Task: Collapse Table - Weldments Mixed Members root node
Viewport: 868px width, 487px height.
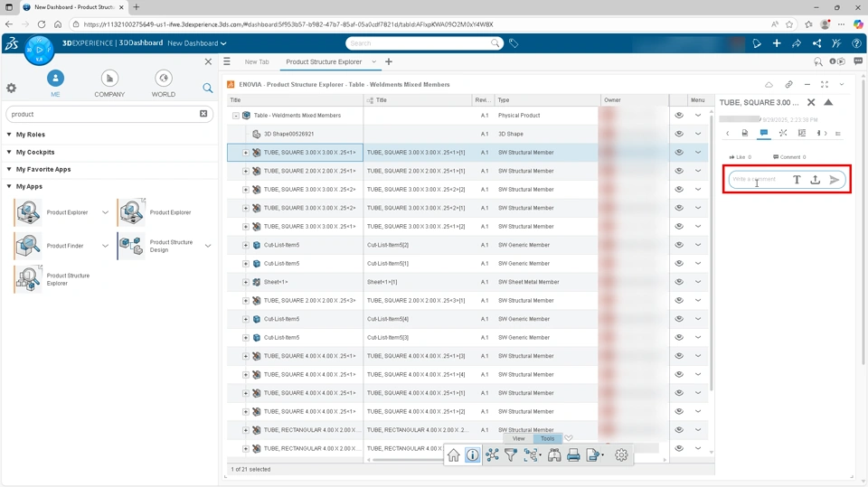Action: click(x=236, y=116)
